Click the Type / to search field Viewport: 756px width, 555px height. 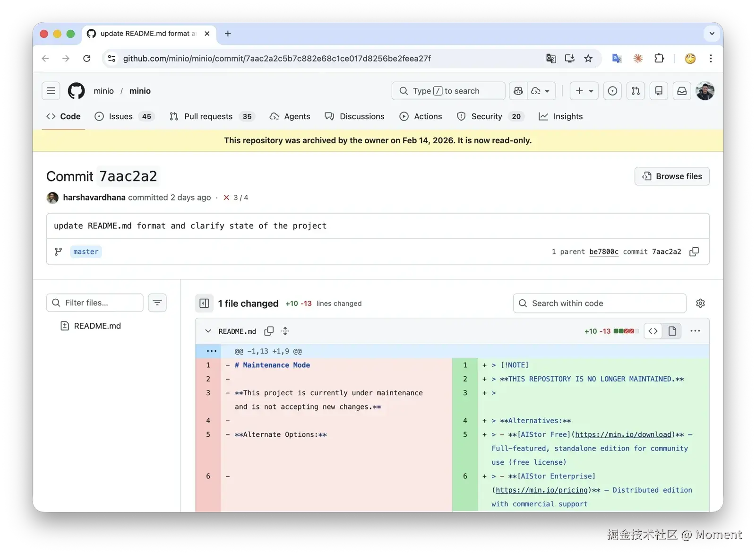[448, 91]
